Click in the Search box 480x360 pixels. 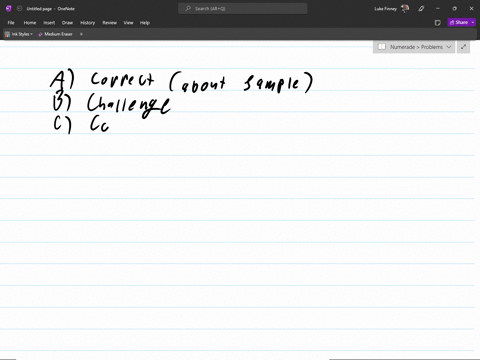coord(243,9)
